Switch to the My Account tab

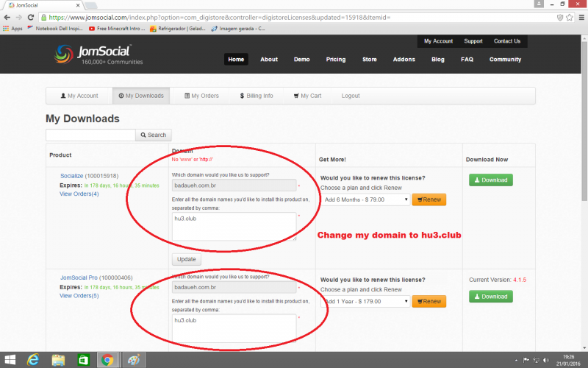[x=79, y=96]
